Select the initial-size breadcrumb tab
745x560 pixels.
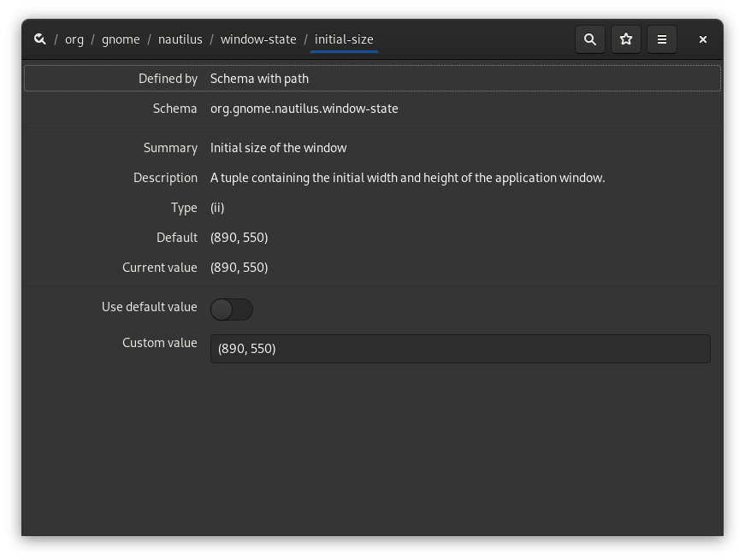344,39
